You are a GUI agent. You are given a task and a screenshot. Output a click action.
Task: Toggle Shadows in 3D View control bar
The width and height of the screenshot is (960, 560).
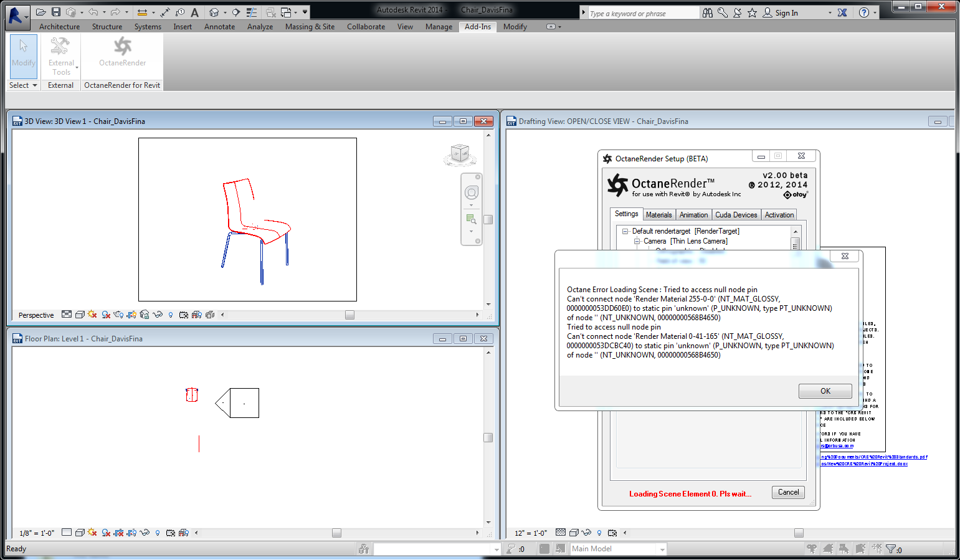click(x=106, y=315)
